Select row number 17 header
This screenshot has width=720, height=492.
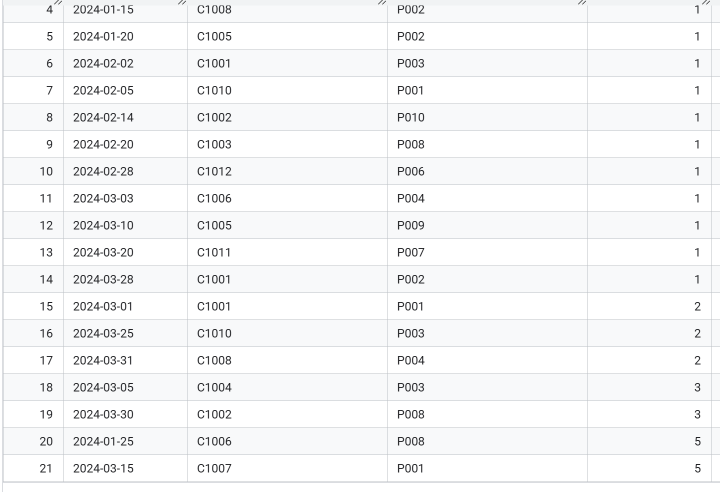point(46,360)
